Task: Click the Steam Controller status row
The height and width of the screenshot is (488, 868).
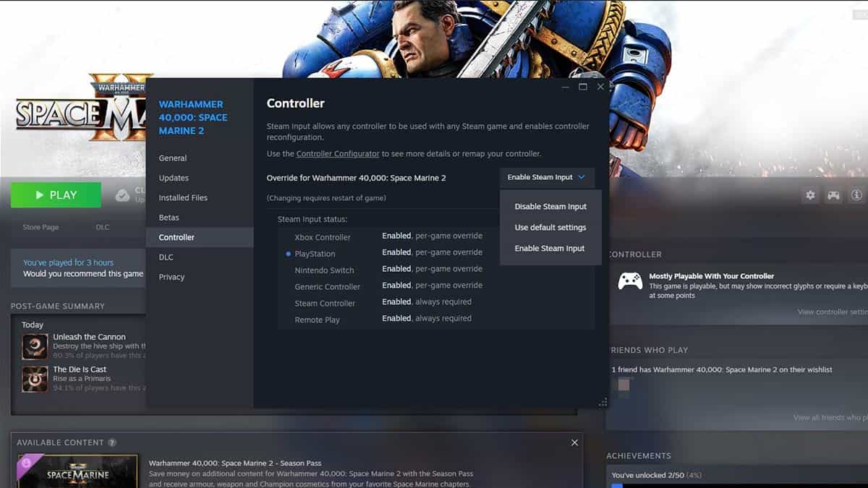Action: 436,303
